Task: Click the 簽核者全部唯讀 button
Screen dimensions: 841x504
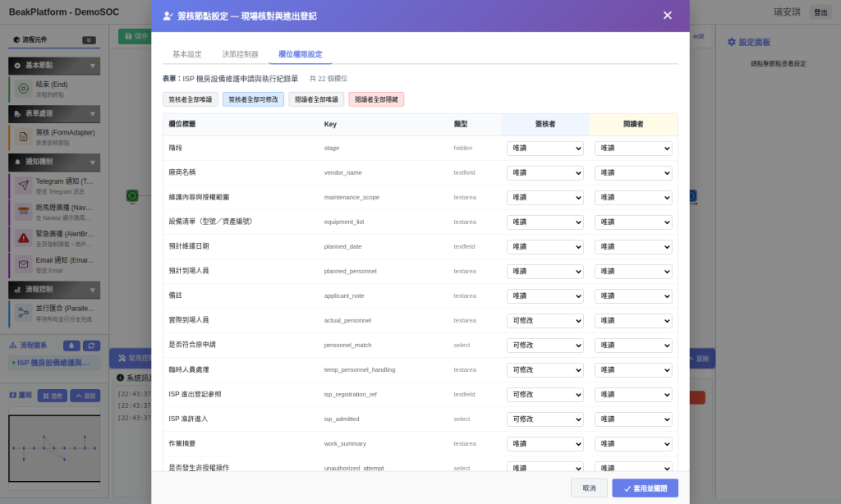Action: point(191,99)
